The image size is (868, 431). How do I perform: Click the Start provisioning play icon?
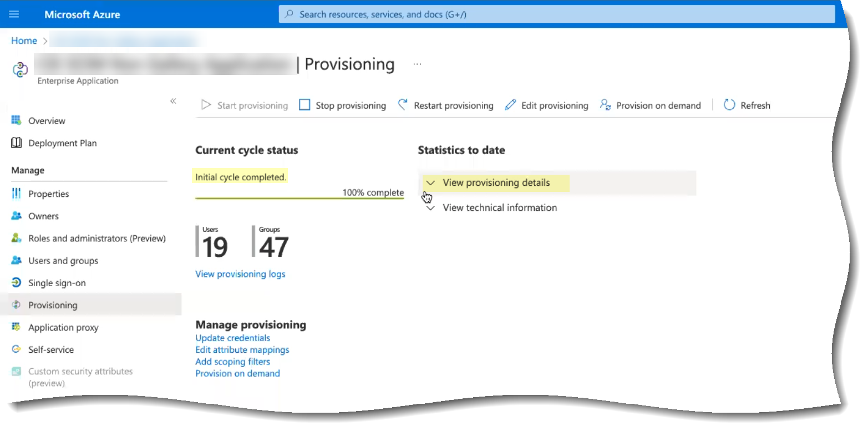pyautogui.click(x=206, y=105)
